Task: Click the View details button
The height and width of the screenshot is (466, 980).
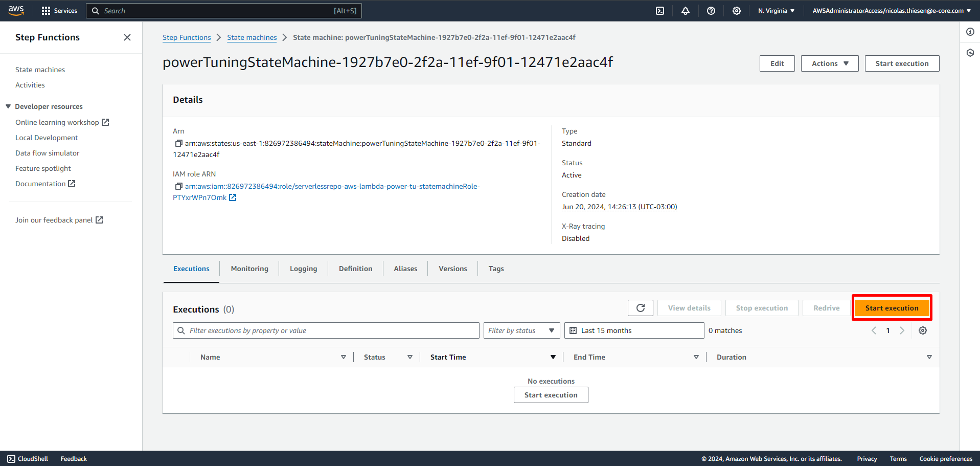Action: click(689, 308)
